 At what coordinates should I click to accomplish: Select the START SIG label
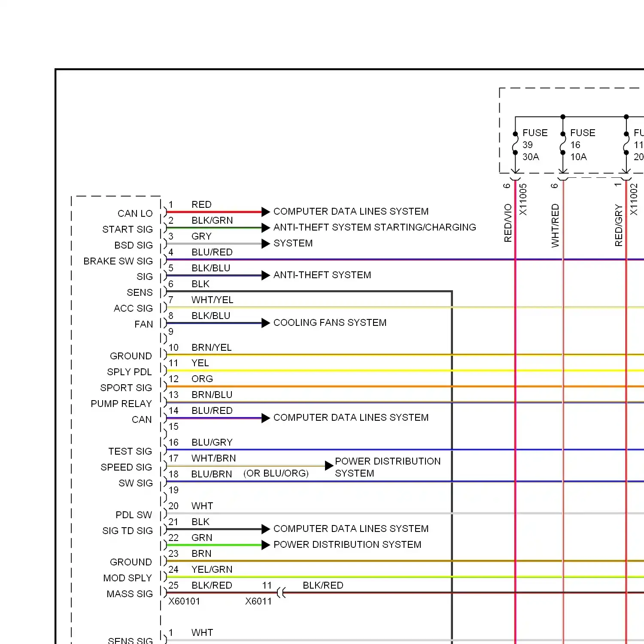128,229
